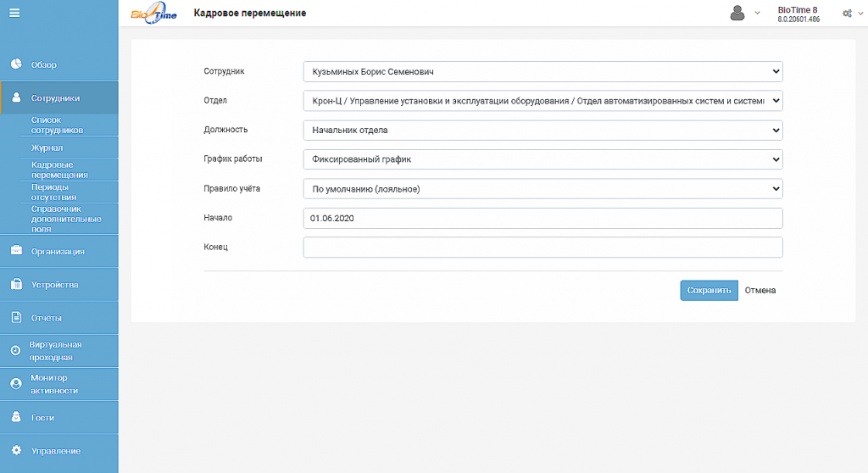Open the Управление menu section
The image size is (868, 473).
click(x=59, y=451)
